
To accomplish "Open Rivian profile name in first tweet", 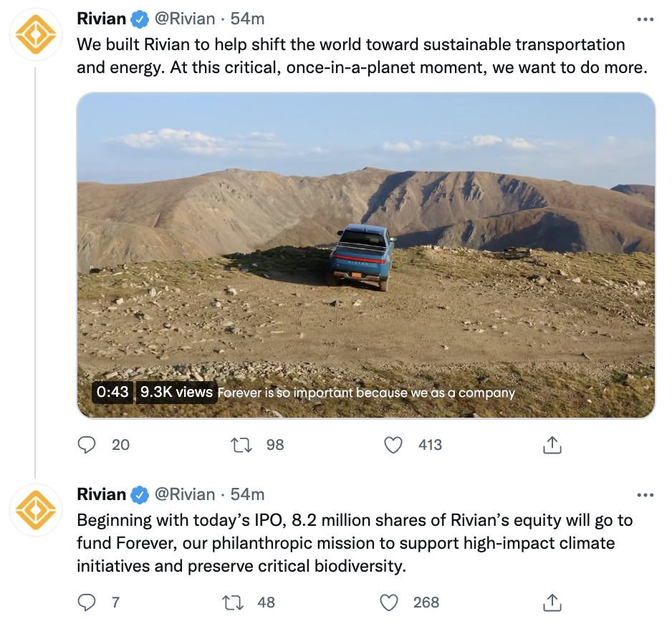I will coord(102,19).
